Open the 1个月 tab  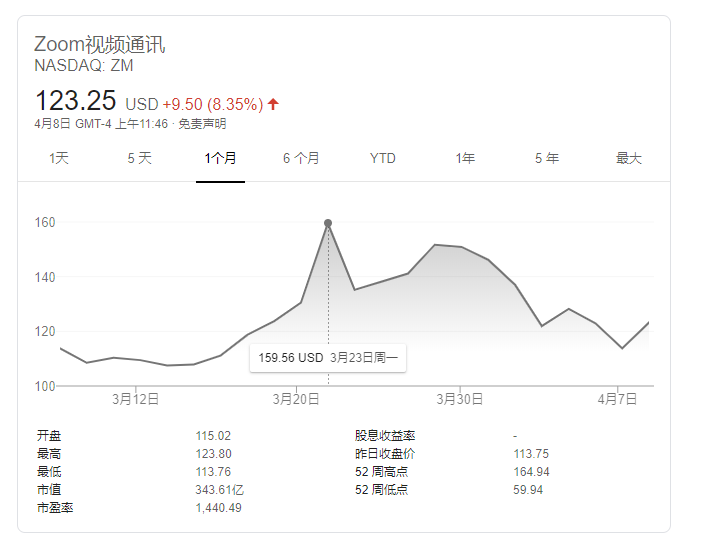[x=220, y=158]
